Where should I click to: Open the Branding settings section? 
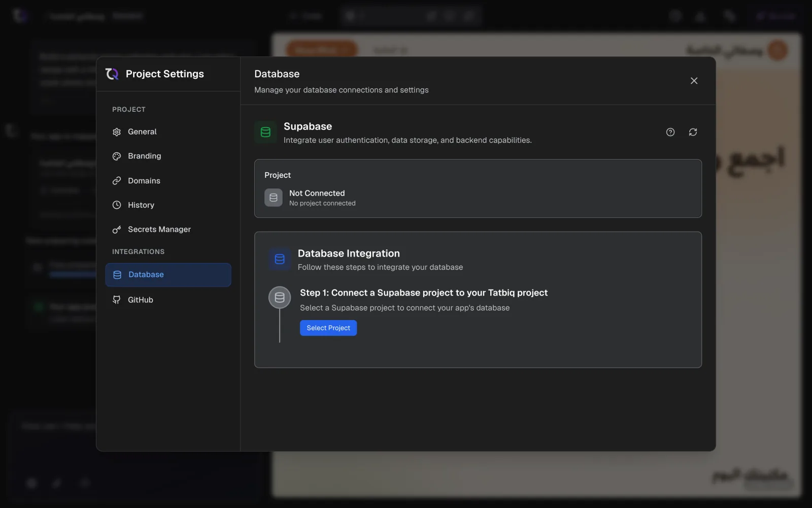click(168, 156)
